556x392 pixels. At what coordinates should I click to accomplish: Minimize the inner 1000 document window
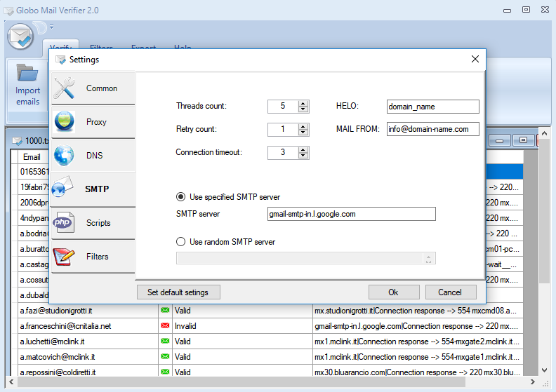(x=500, y=140)
